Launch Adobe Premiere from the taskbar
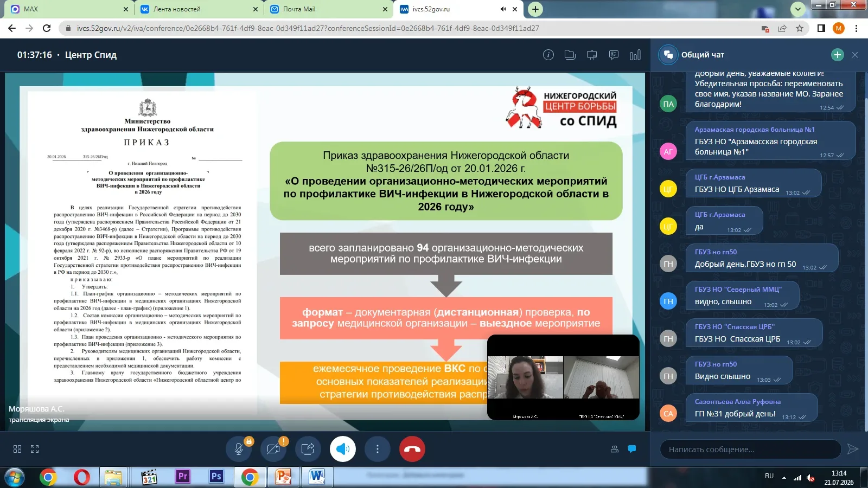The height and width of the screenshot is (488, 868). [183, 477]
